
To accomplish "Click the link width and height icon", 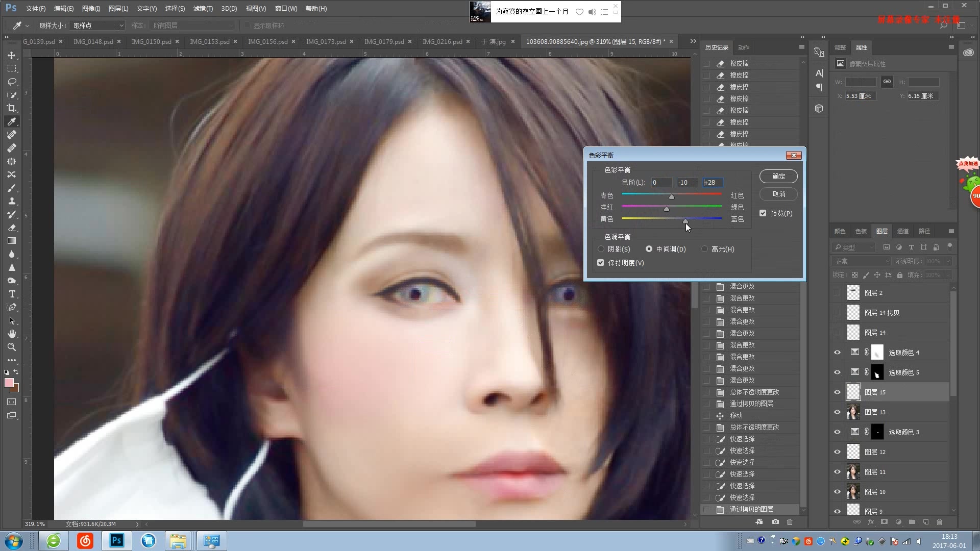I will (x=887, y=82).
